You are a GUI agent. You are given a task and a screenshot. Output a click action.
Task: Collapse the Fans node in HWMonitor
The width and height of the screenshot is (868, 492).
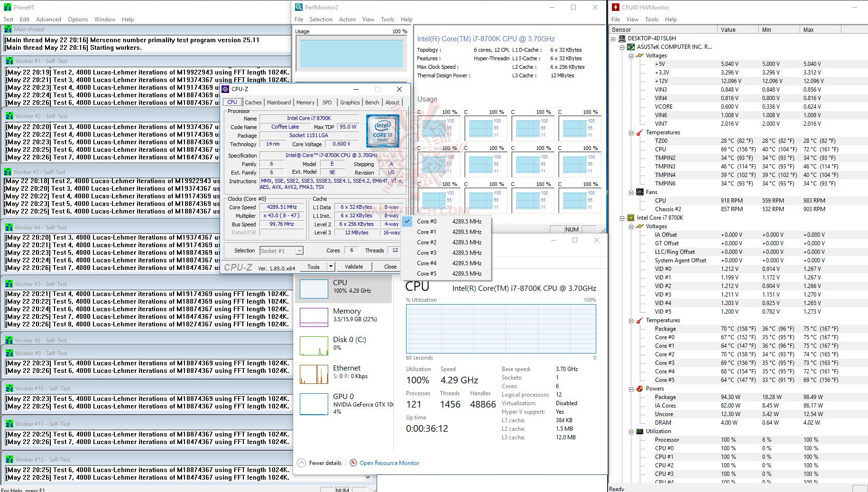pos(631,192)
